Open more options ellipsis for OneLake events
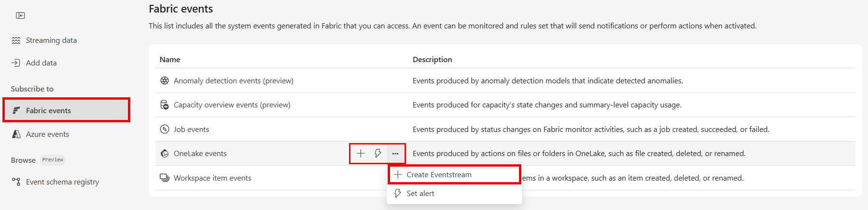Image resolution: width=868 pixels, height=210 pixels. click(395, 154)
